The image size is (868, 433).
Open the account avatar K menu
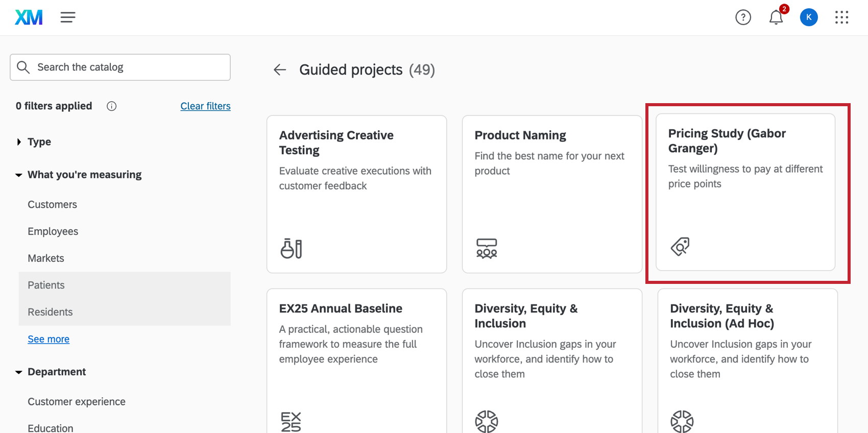click(808, 17)
